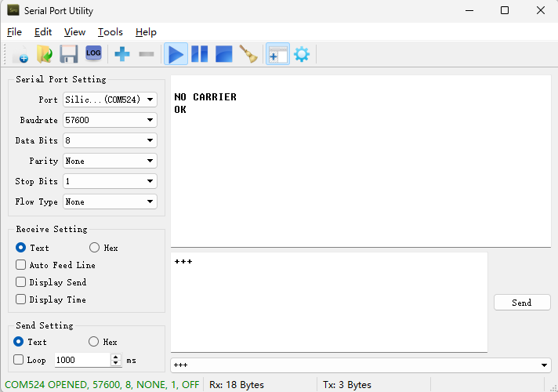Screen dimensions: 558x392
Task: Open the Tools menu
Action: pos(111,32)
